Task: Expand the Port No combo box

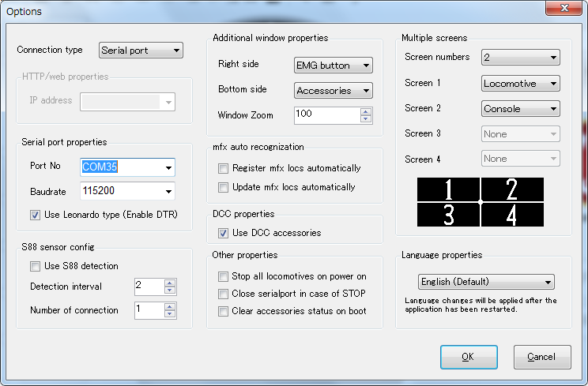Action: tap(168, 167)
